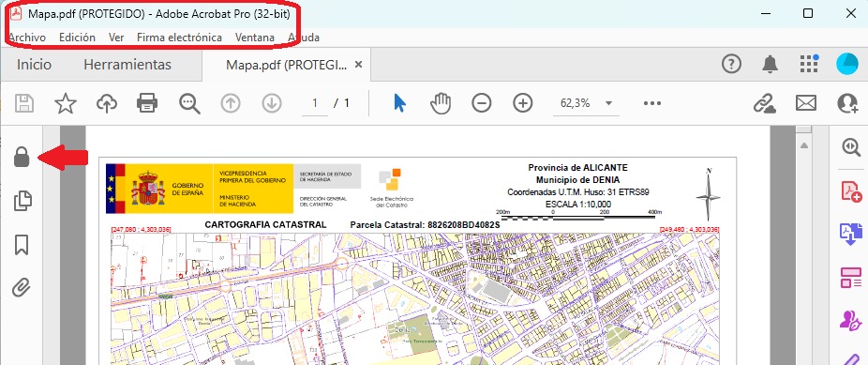Share a link to the file icon
Viewport: 868px width, 365px height.
765,103
